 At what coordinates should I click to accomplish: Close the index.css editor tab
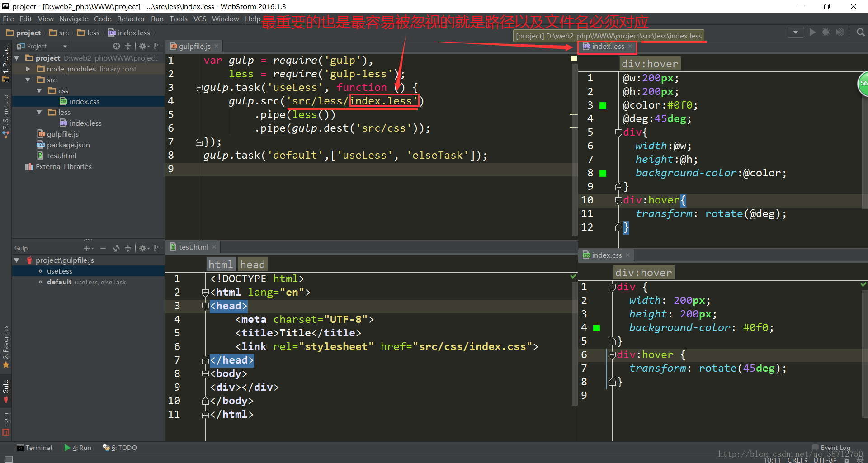(628, 255)
